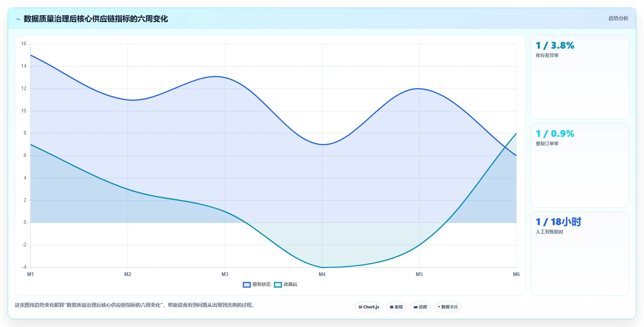Screen dimensions: 644x327
Task: Click the 改善后 data point at M6
Action: [516, 133]
